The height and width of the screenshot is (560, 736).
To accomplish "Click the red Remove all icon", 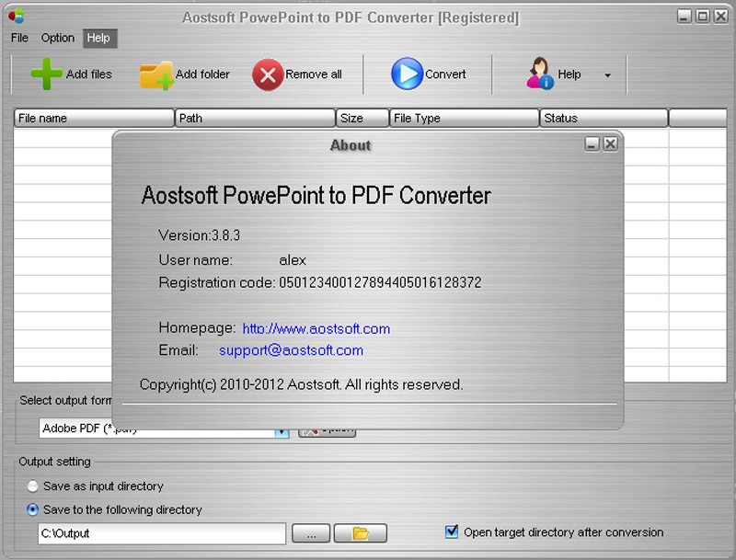I will 268,74.
